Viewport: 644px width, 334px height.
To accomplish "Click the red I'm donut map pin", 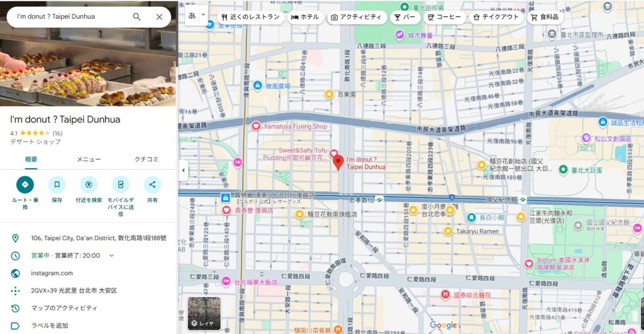I will pos(338,163).
